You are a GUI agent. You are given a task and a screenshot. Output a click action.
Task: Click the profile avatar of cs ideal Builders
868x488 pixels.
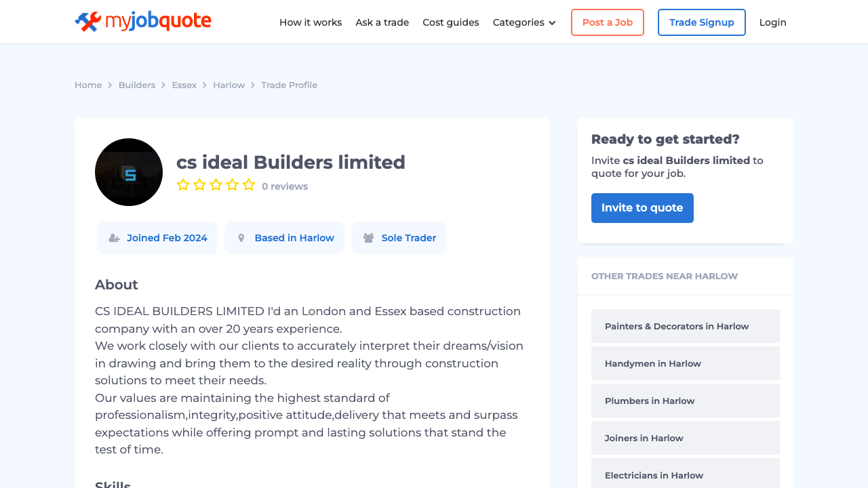(x=128, y=172)
